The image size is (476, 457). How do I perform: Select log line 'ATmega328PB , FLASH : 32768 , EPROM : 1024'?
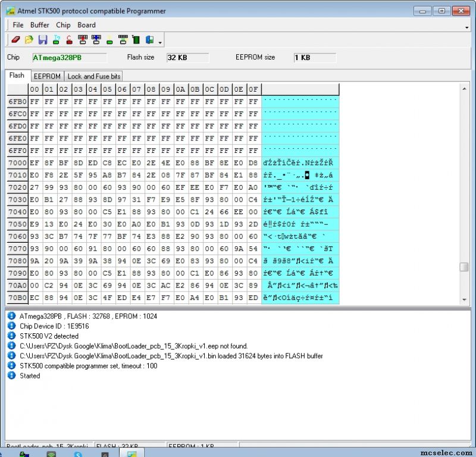pyautogui.click(x=88, y=316)
